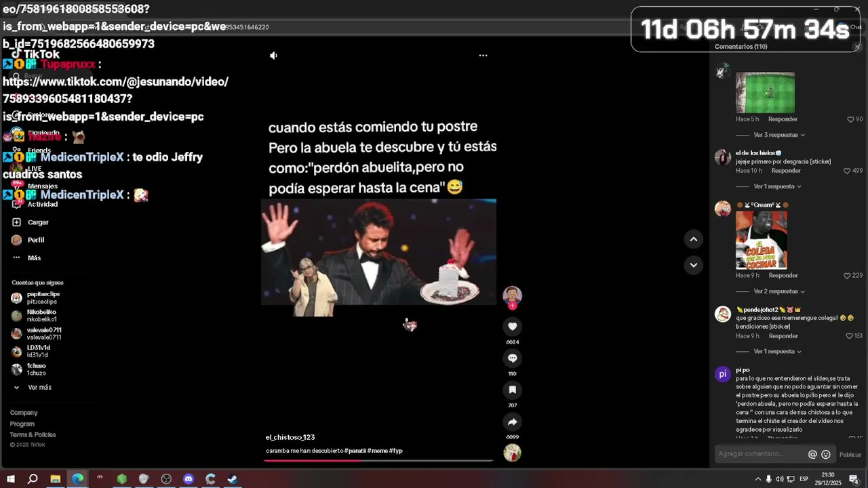
Task: Open the three-dot video options menu
Action: click(x=483, y=56)
